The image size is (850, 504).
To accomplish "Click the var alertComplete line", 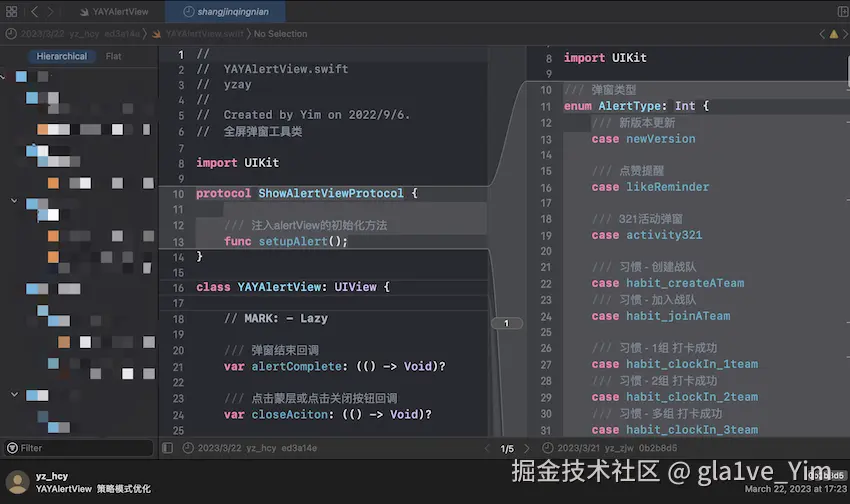I will [x=334, y=366].
